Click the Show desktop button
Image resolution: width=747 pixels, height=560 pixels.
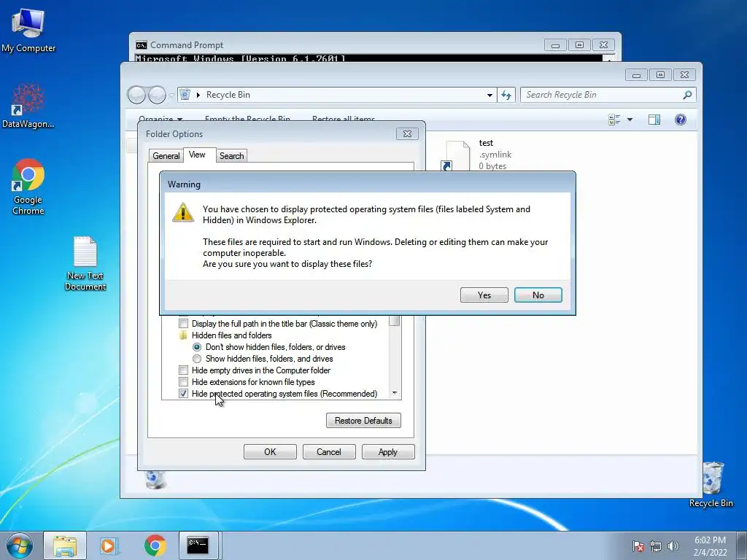pos(742,545)
